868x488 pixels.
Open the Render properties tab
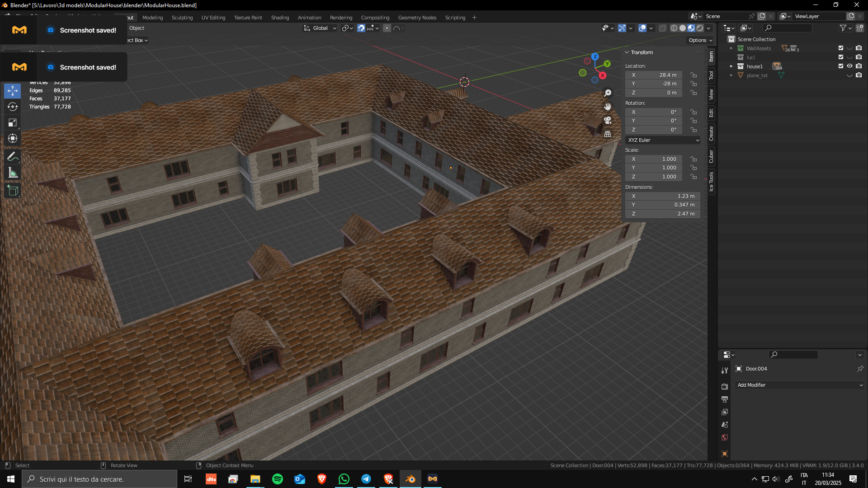[725, 386]
